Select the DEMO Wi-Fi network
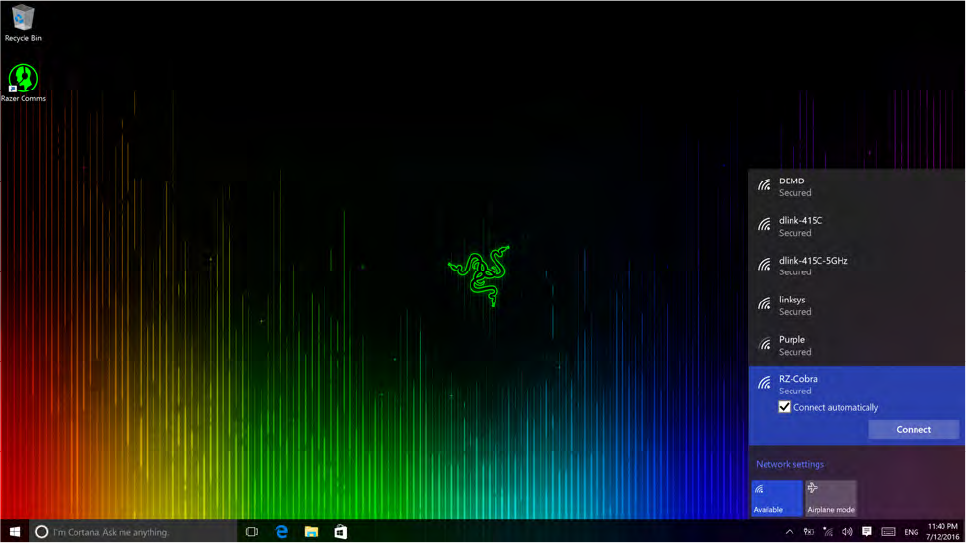This screenshot has width=966, height=543. [856, 187]
